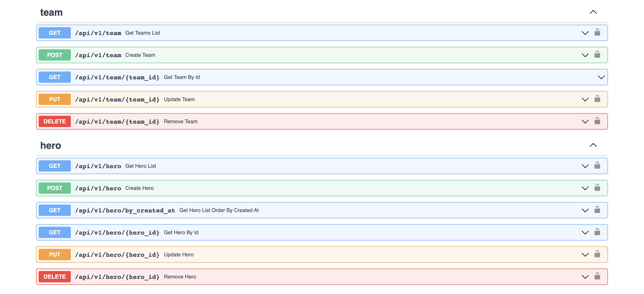Click authorization lock on Update Team
Screen dimensions: 644x294
coord(597,99)
